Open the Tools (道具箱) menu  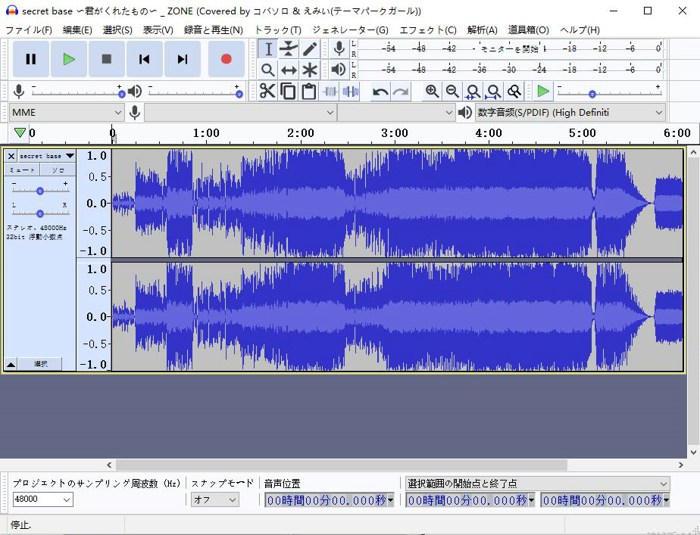pos(529,30)
